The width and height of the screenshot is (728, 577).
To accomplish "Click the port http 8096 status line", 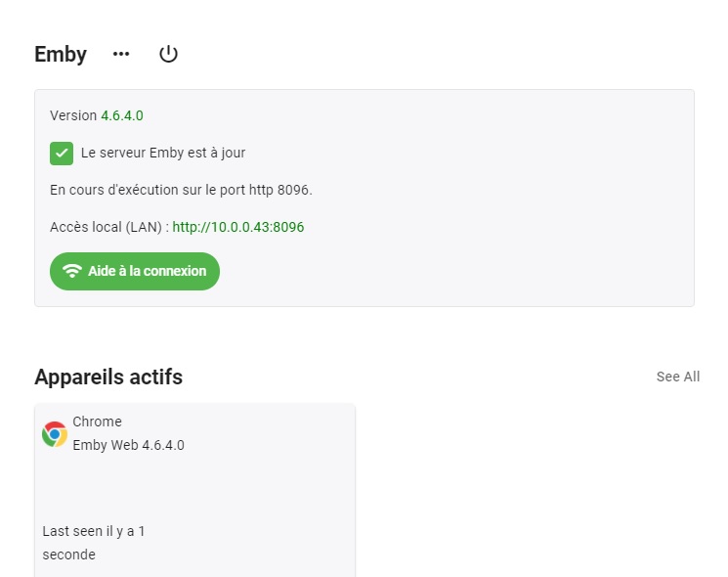I will (x=181, y=190).
